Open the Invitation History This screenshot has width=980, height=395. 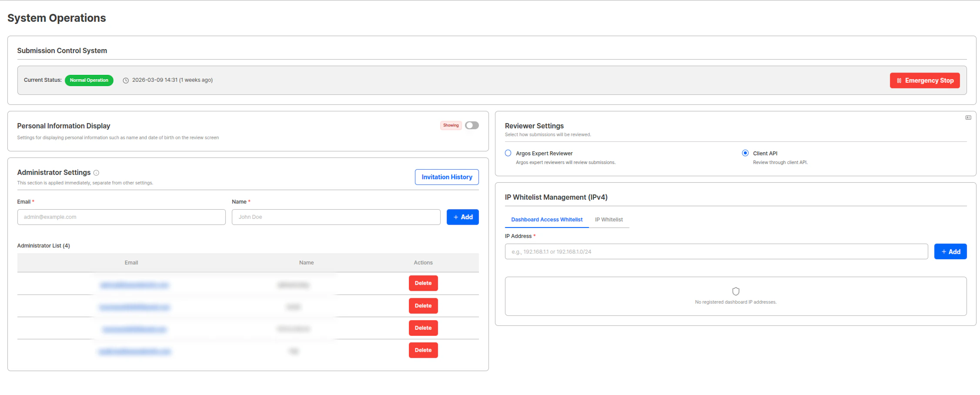446,177
